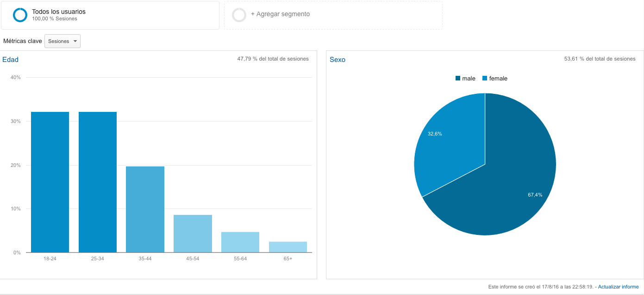Viewport: 644px width, 295px height.
Task: Select the male legend color square
Action: pos(458,79)
